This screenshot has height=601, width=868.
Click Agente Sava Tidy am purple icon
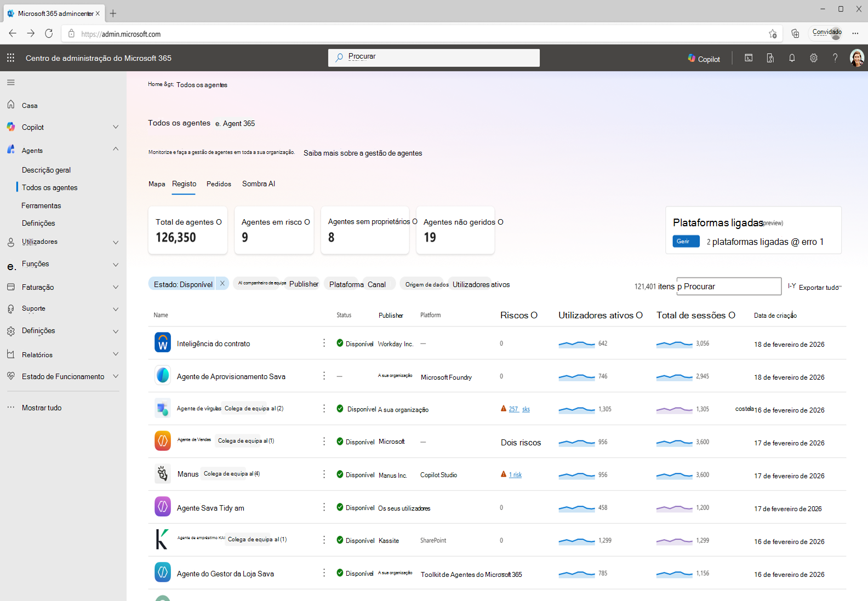pos(163,507)
